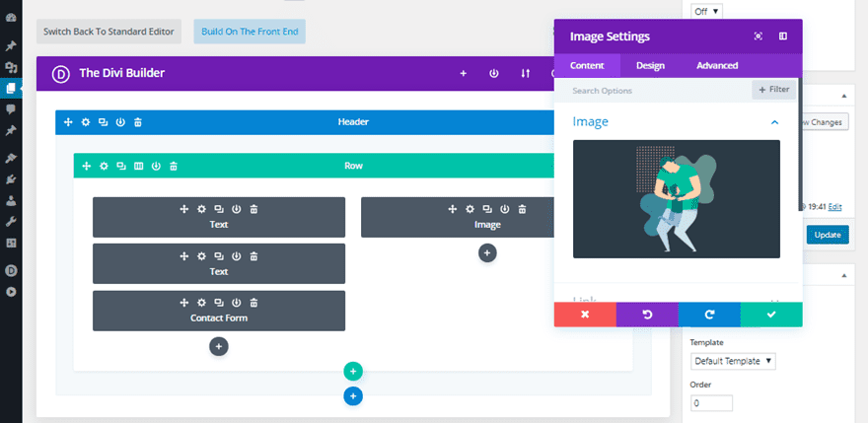Duplicate the second Text module

point(219,255)
